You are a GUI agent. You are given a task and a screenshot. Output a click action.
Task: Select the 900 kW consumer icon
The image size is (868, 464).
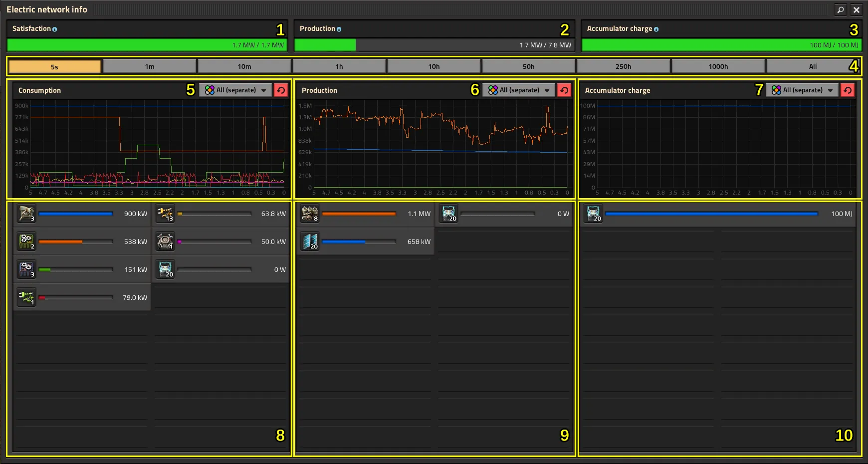coord(26,214)
